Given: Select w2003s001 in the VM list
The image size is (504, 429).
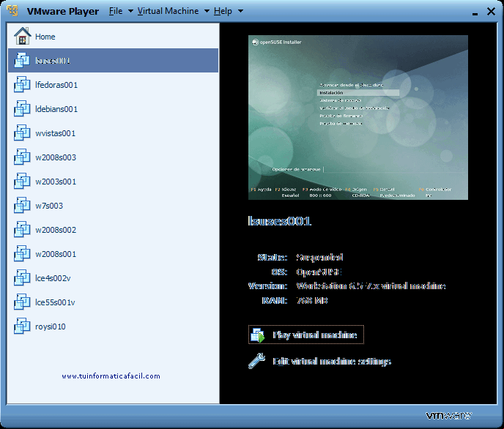Looking at the screenshot, I should tap(113, 182).
